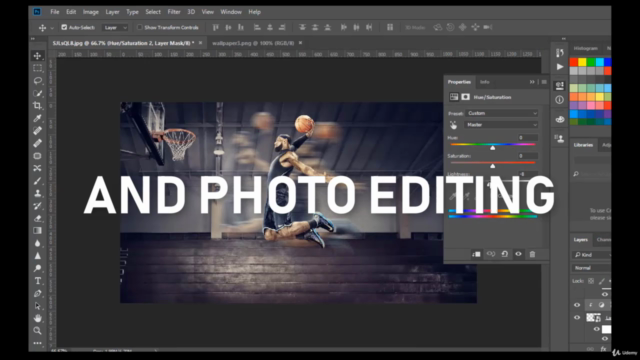Open the Filter menu
The image size is (640, 360).
[174, 12]
